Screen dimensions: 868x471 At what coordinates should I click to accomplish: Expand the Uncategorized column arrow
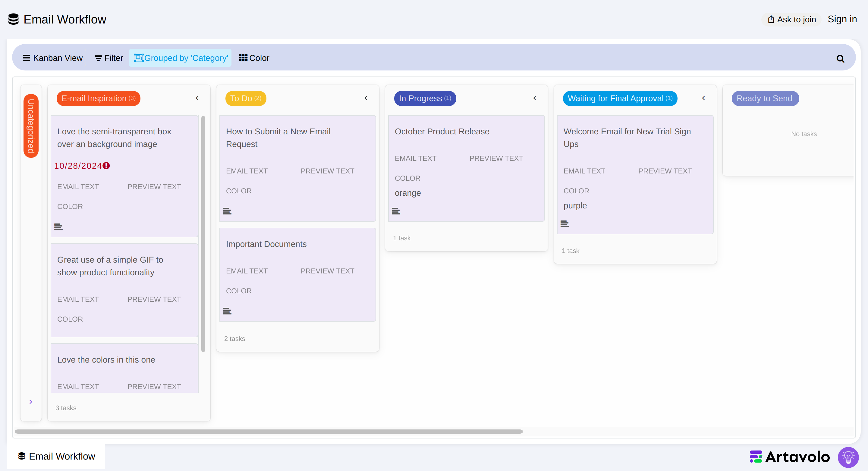click(x=31, y=402)
